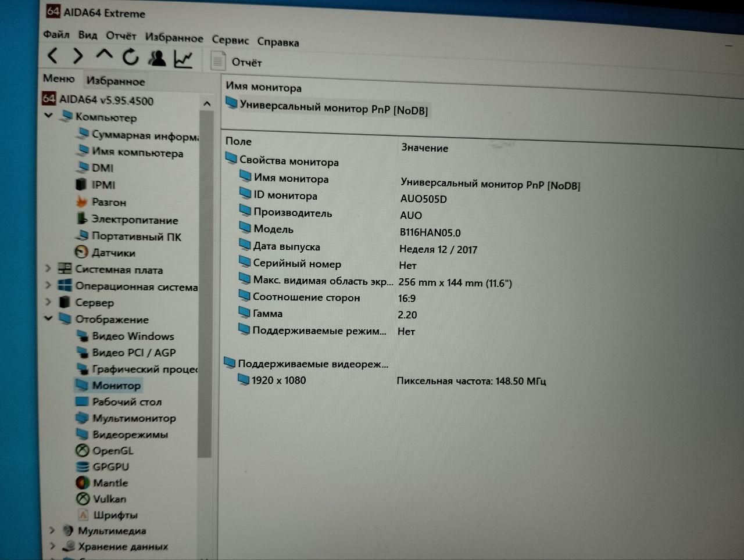This screenshot has width=744, height=560.
Task: Open the Отчёт menu in menu bar
Action: [121, 36]
